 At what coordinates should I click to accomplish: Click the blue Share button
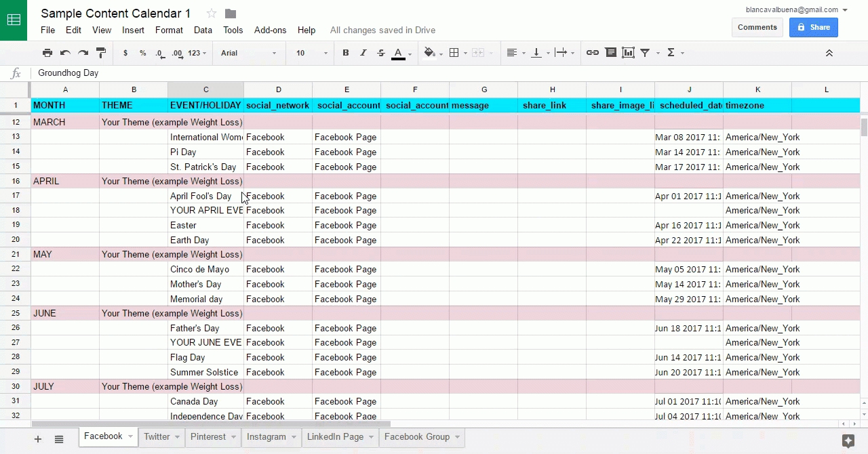(x=813, y=27)
